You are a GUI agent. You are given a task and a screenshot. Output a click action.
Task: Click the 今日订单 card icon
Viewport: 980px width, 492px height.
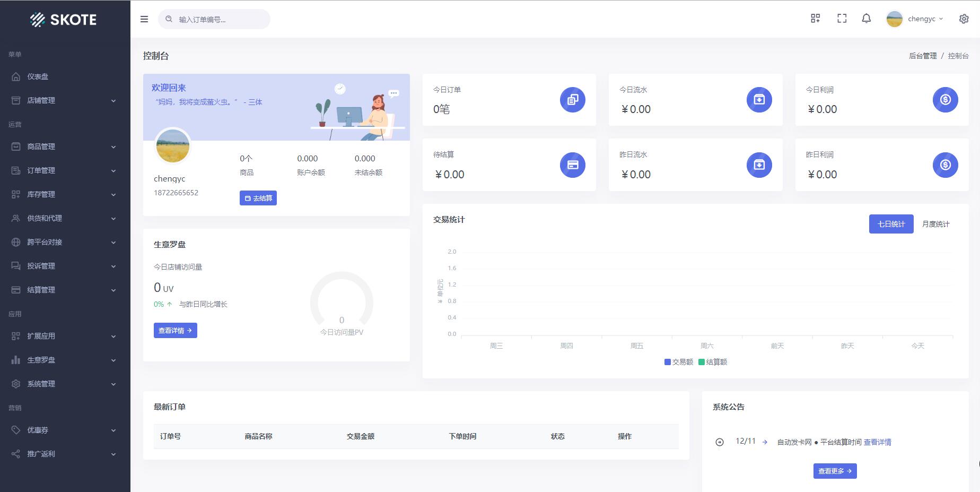pyautogui.click(x=572, y=100)
